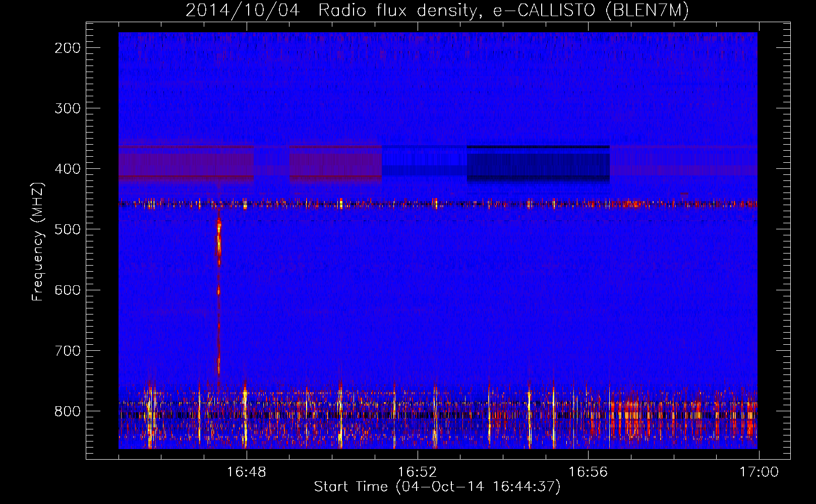Click the 'Frequency (MHZ)' axis label
The image size is (816, 504).
(38, 242)
